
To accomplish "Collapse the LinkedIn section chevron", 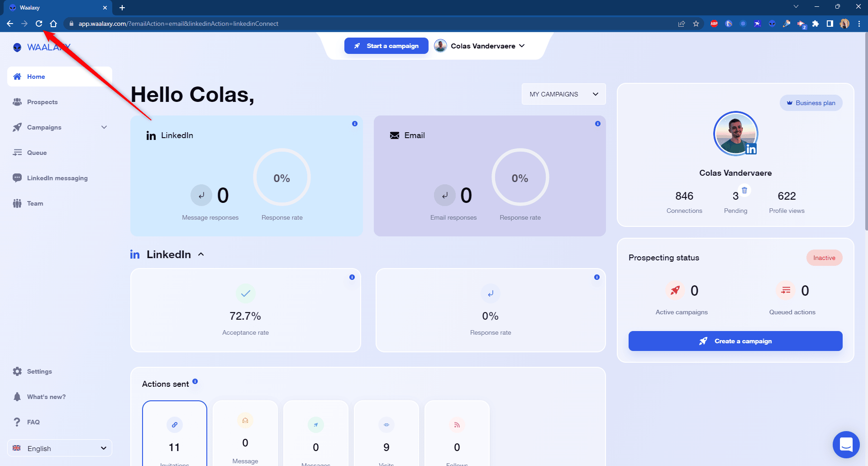I will pos(201,255).
